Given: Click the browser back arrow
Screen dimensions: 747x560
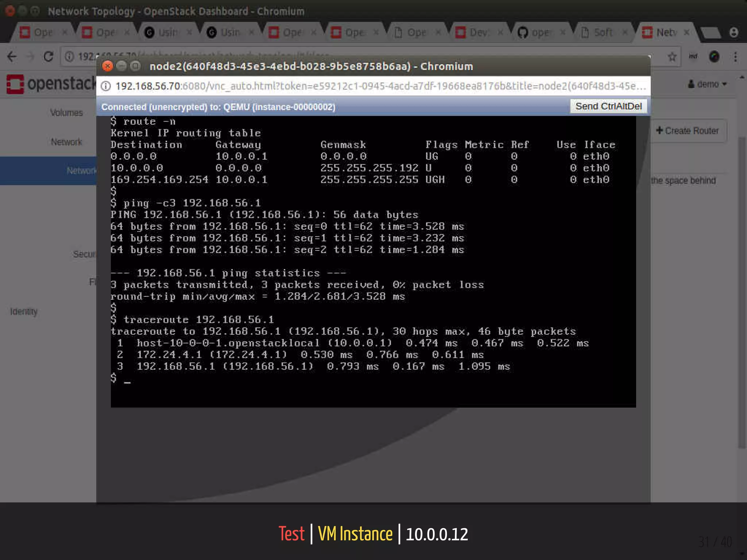Looking at the screenshot, I should (12, 57).
